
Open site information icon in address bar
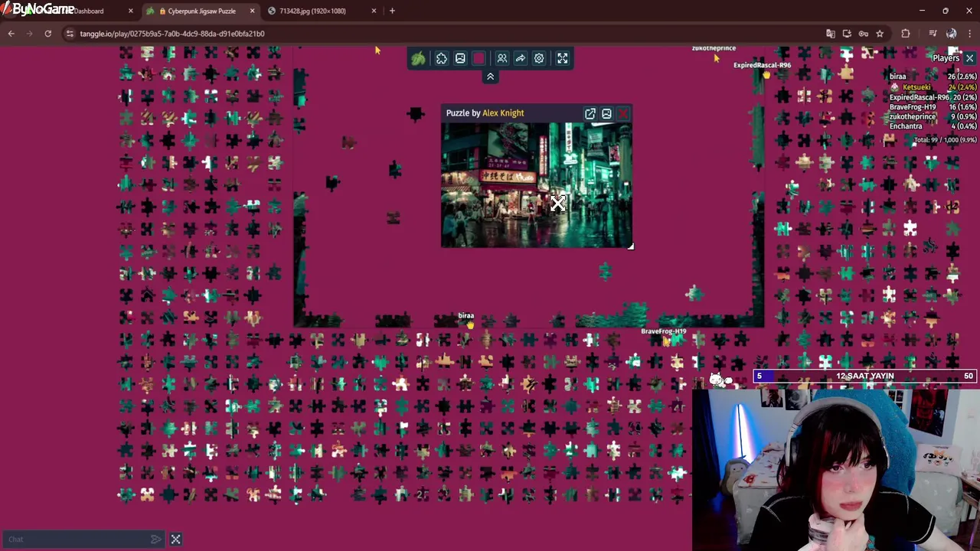pos(70,34)
